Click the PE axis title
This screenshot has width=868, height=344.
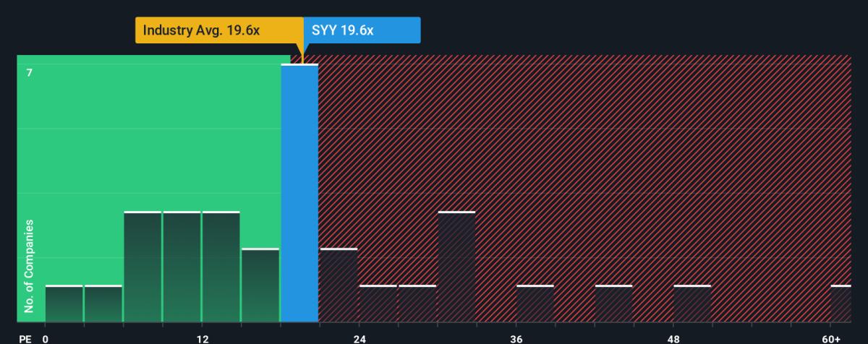pos(24,337)
